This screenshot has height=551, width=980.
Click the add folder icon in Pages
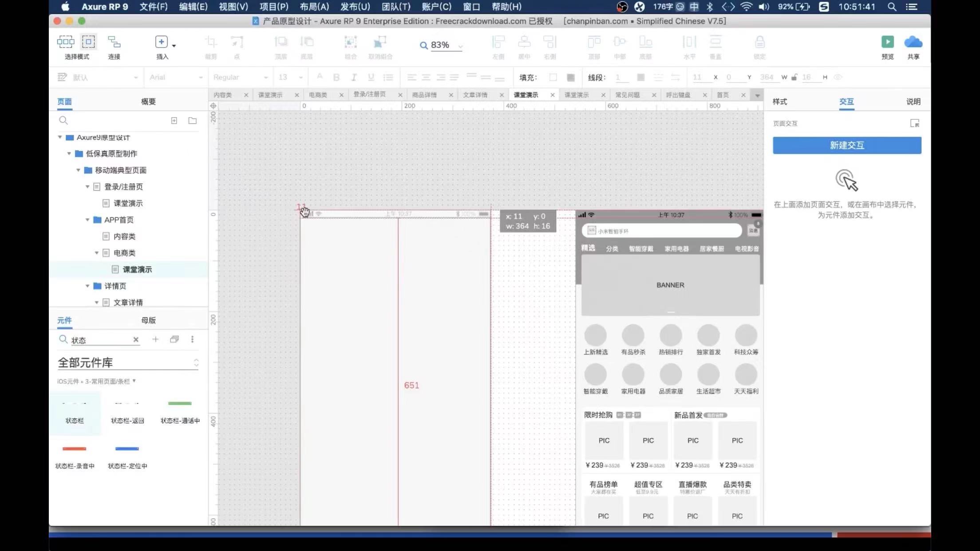pos(192,121)
